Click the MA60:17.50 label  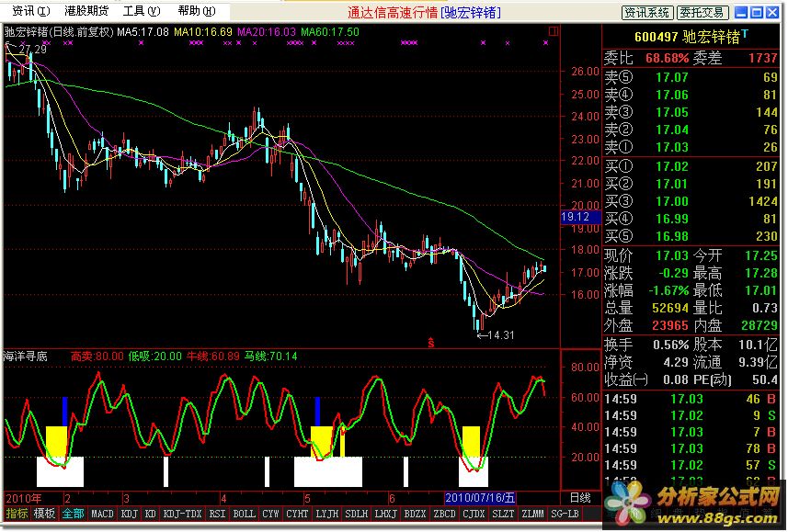pos(330,32)
